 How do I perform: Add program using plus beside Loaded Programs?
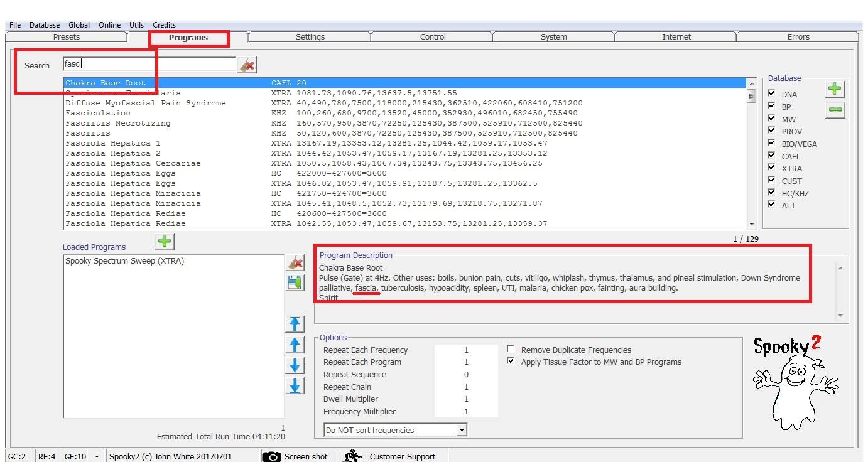[165, 242]
